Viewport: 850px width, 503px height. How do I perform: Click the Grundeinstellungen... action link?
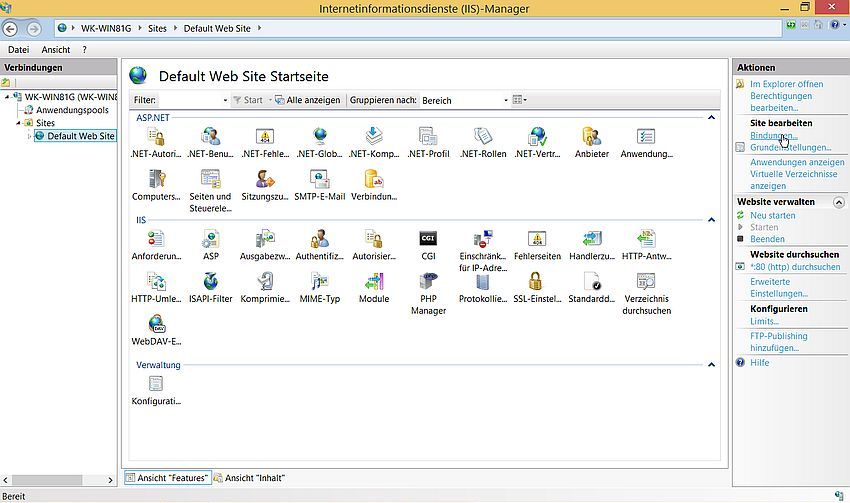coord(791,147)
